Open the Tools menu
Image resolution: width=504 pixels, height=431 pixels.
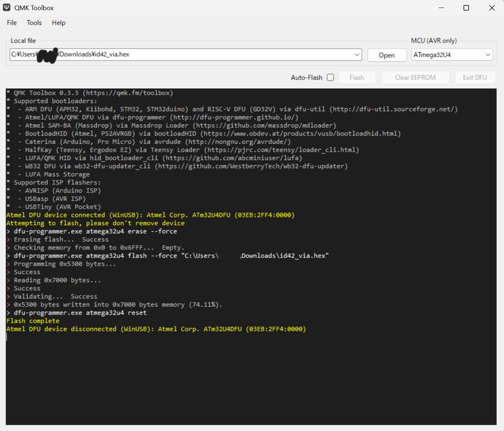click(x=34, y=23)
